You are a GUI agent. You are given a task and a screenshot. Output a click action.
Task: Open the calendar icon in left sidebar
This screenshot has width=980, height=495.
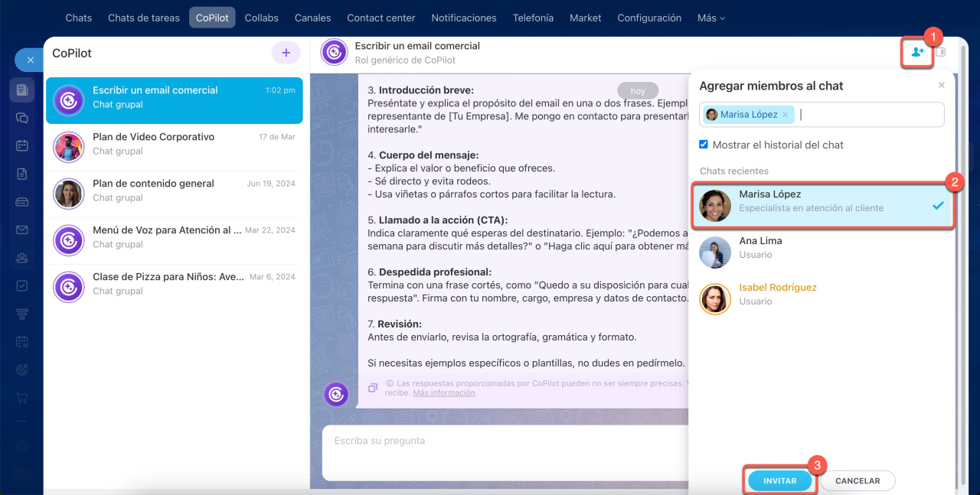(x=22, y=145)
